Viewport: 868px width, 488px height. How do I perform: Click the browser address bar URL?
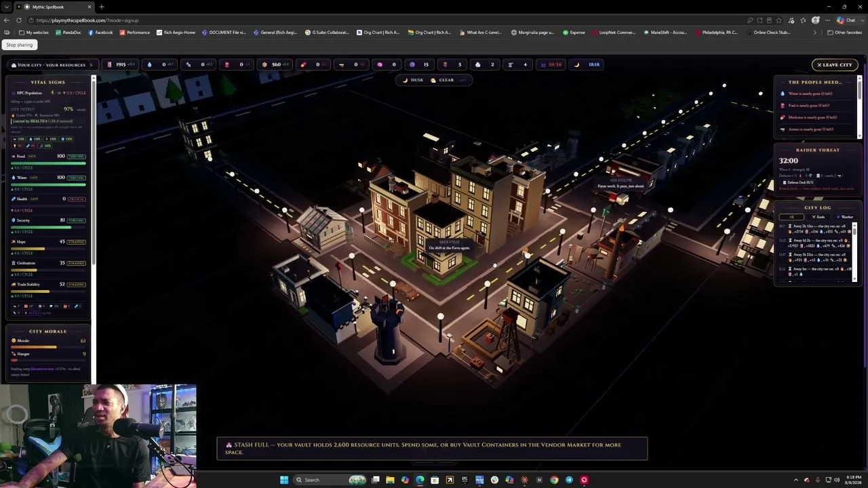(x=87, y=20)
